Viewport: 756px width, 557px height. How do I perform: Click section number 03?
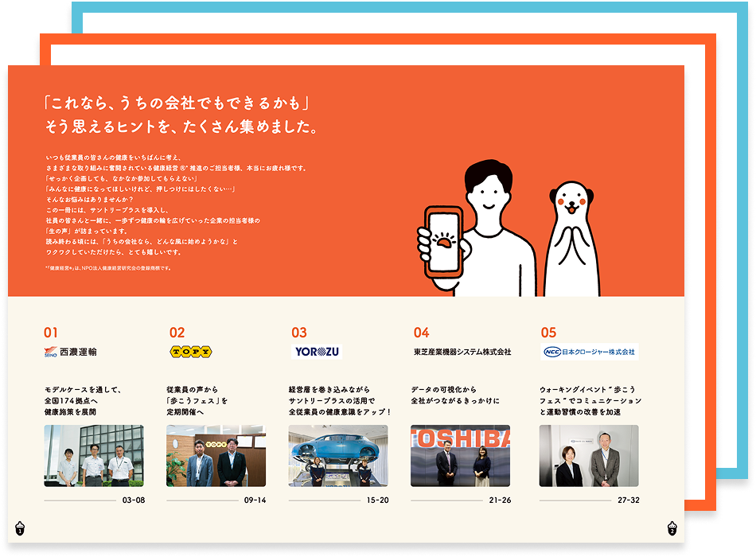tap(299, 333)
